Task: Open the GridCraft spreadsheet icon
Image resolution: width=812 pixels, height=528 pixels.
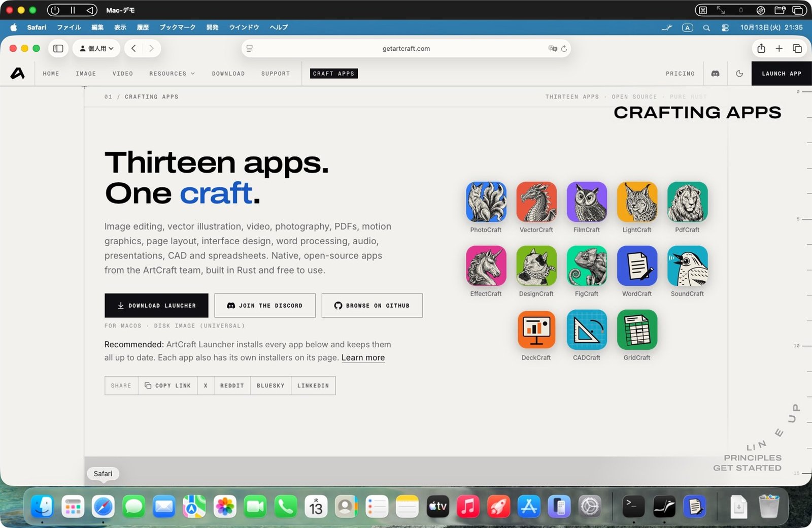Action: coord(637,329)
